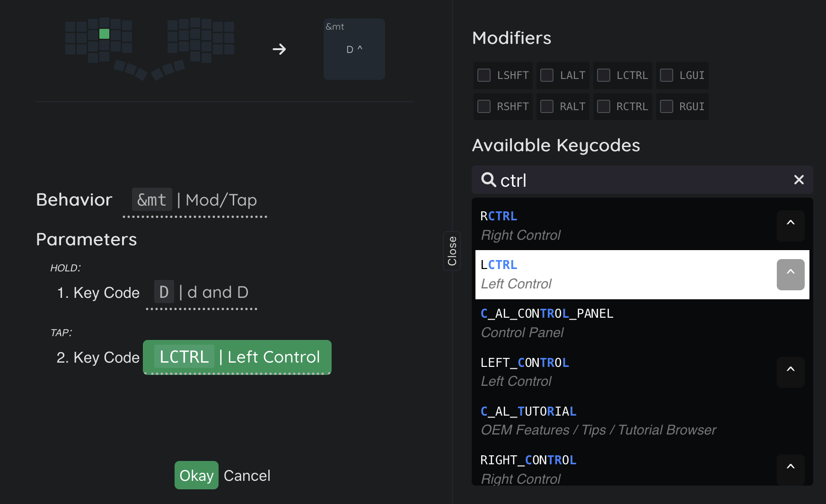Expand the RIGHT_CONTROL keycode chevron
Image resolution: width=826 pixels, height=504 pixels.
(x=790, y=469)
